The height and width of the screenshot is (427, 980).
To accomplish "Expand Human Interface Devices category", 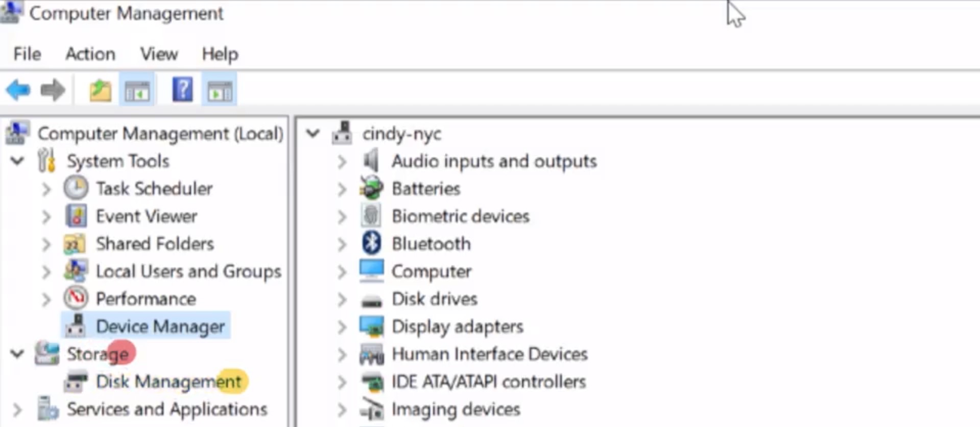I will point(342,354).
